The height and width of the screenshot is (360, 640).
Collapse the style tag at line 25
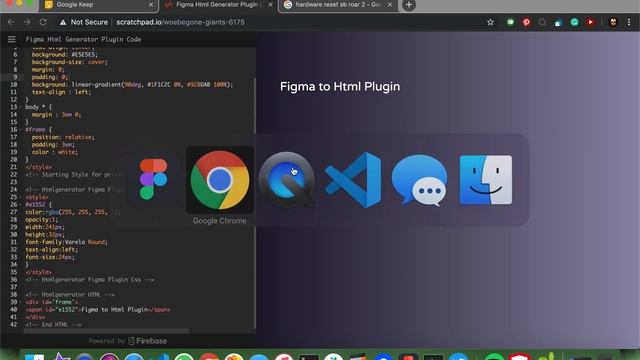pos(20,197)
